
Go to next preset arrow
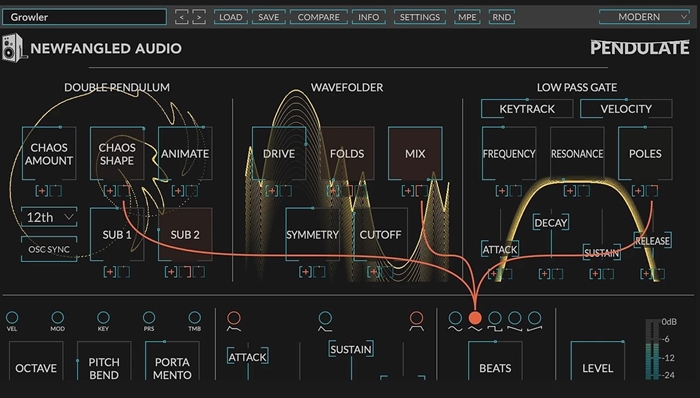pos(199,17)
